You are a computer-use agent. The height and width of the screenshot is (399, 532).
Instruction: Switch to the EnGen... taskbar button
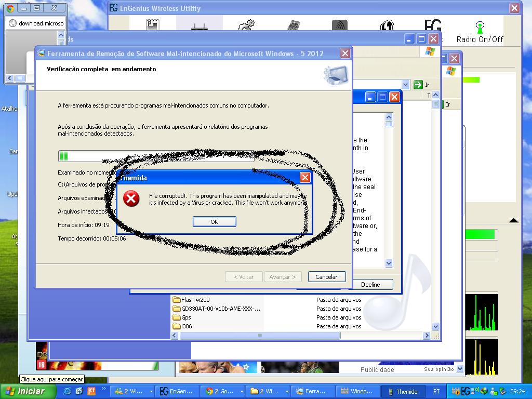coord(177,391)
